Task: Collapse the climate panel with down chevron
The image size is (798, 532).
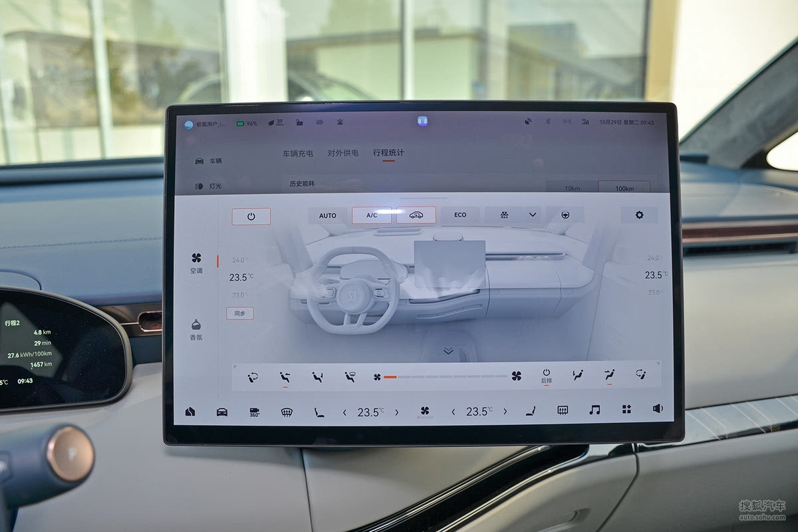Action: [x=448, y=350]
